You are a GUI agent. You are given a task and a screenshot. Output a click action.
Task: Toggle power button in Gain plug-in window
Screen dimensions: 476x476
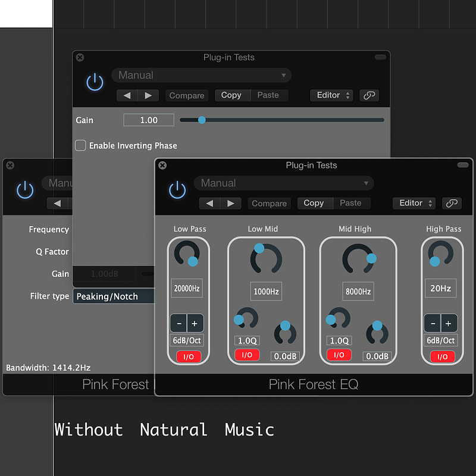click(95, 82)
